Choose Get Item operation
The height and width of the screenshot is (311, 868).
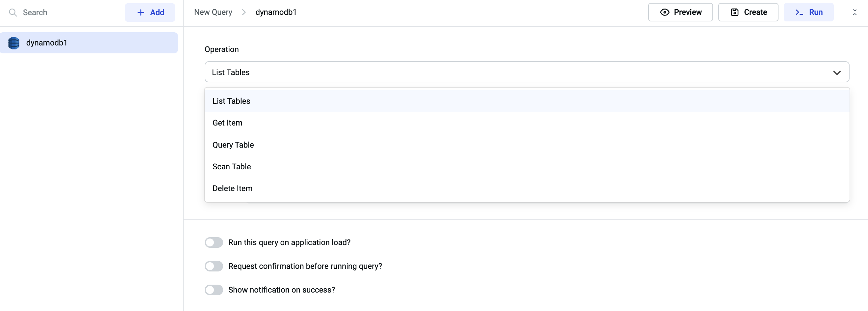(x=227, y=123)
